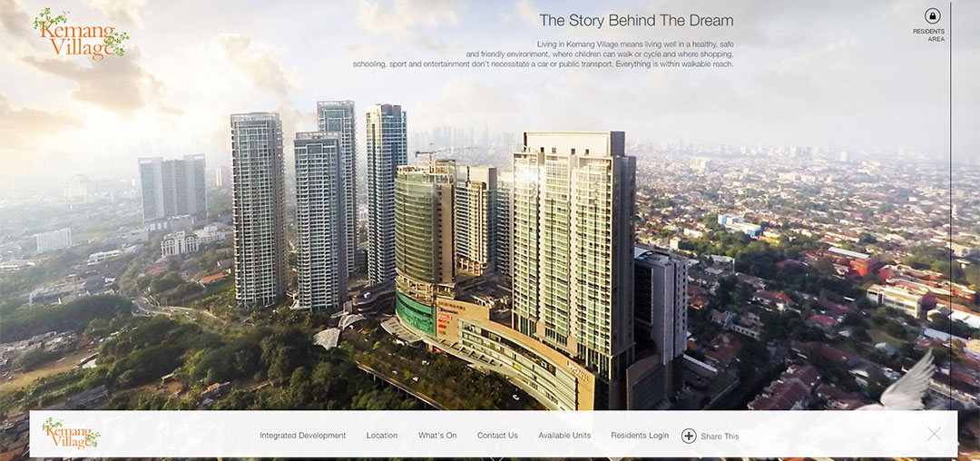Image resolution: width=980 pixels, height=461 pixels.
Task: Expand sharing with the plus circle icon
Action: pos(689,436)
